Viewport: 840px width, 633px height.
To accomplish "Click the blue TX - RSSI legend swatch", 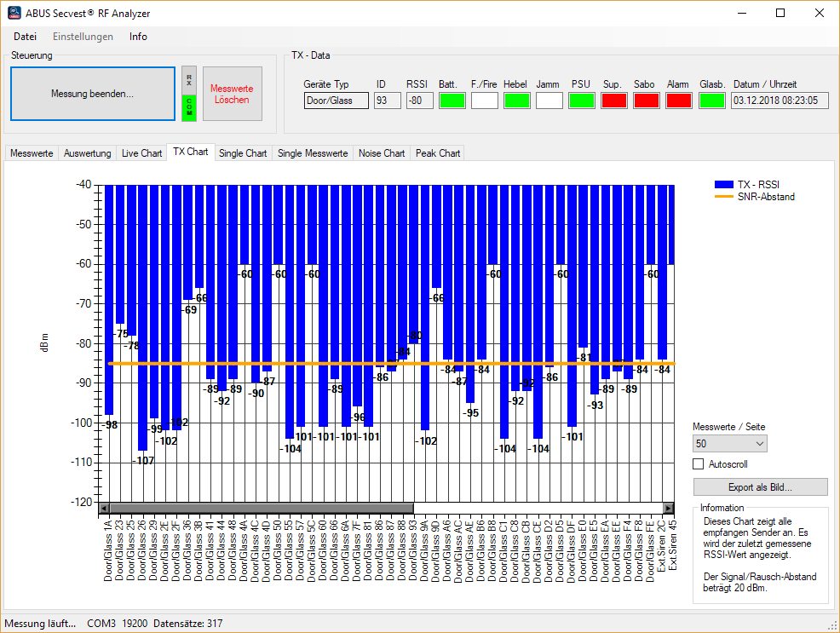I will (724, 184).
